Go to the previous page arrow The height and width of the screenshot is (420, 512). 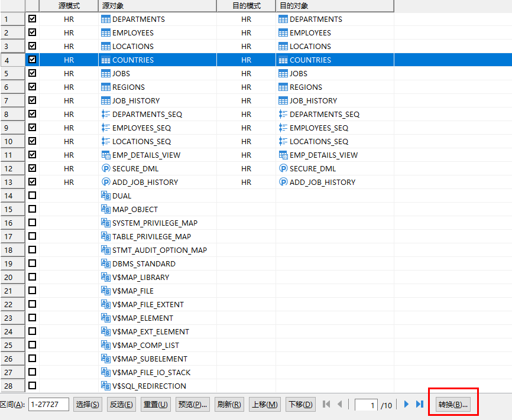pyautogui.click(x=339, y=404)
